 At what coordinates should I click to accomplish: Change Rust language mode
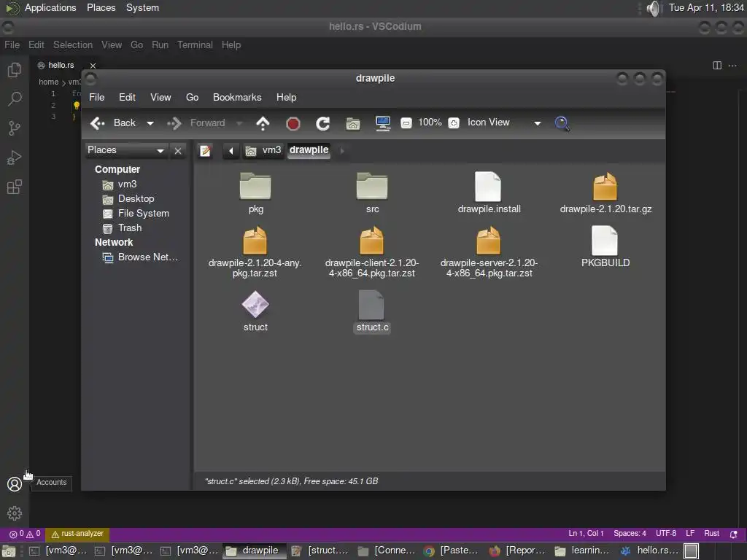point(711,534)
